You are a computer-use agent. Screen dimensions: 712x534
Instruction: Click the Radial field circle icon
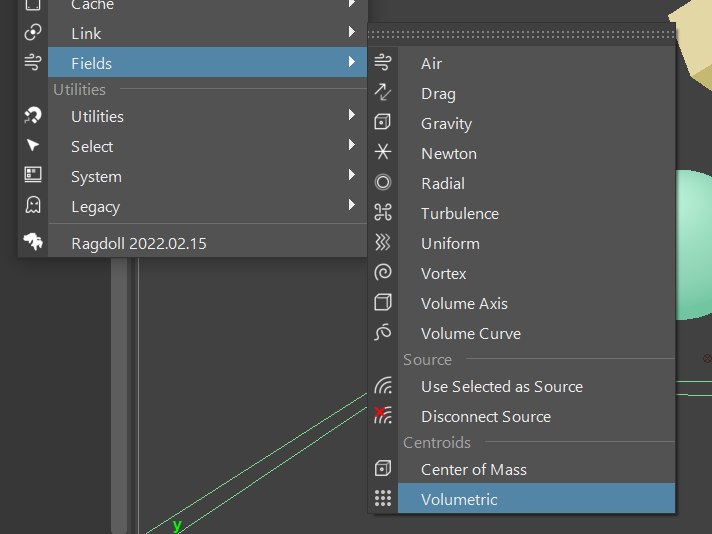[382, 183]
